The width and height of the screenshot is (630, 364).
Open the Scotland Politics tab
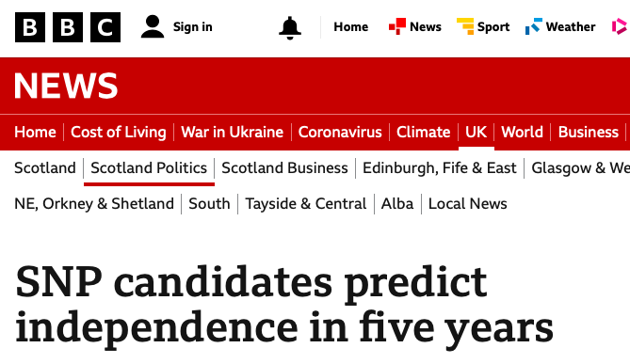(x=149, y=168)
